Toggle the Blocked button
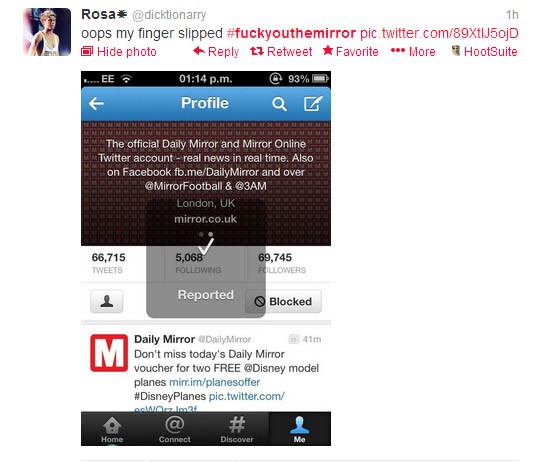The image size is (540, 463). pos(283,301)
